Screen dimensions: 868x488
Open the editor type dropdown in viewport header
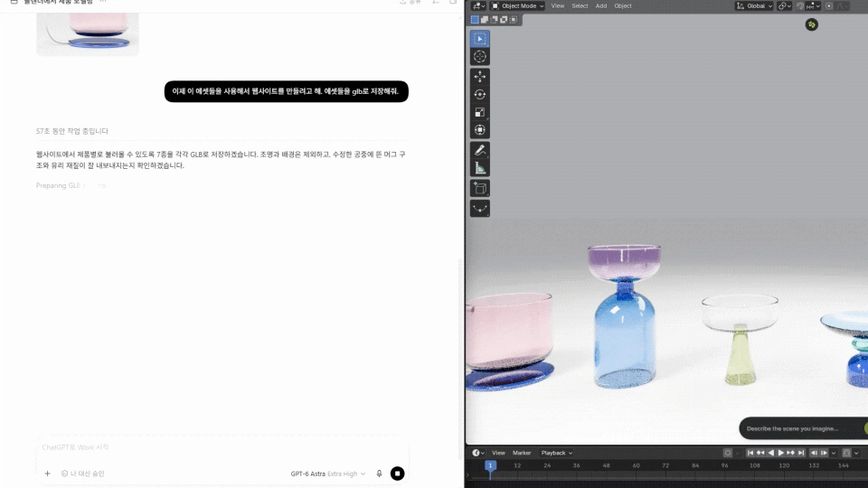pyautogui.click(x=478, y=6)
